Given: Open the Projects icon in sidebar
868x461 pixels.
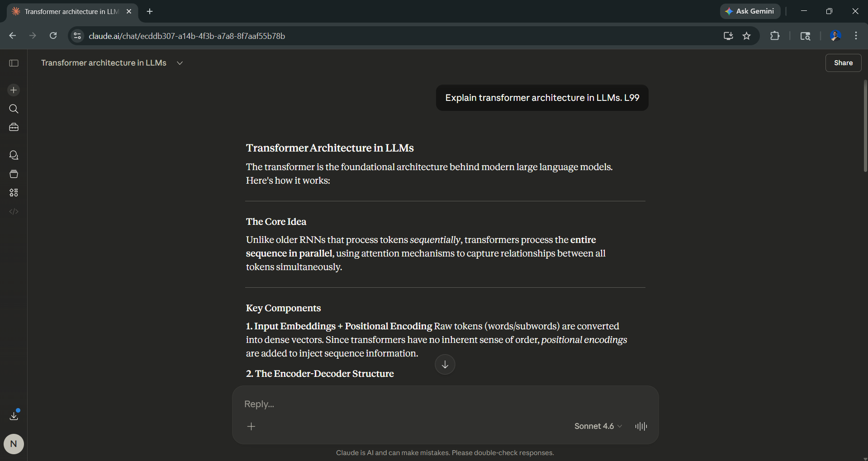Looking at the screenshot, I should tap(14, 174).
